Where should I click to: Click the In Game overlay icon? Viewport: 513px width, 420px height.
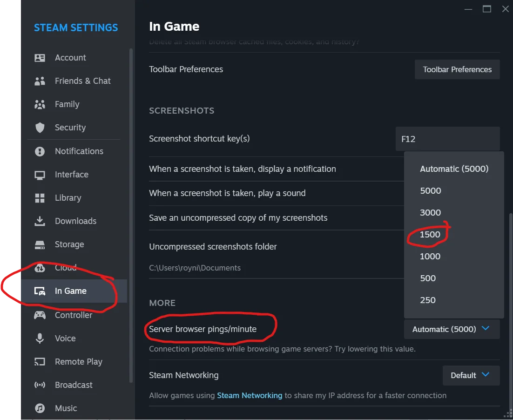(x=40, y=291)
